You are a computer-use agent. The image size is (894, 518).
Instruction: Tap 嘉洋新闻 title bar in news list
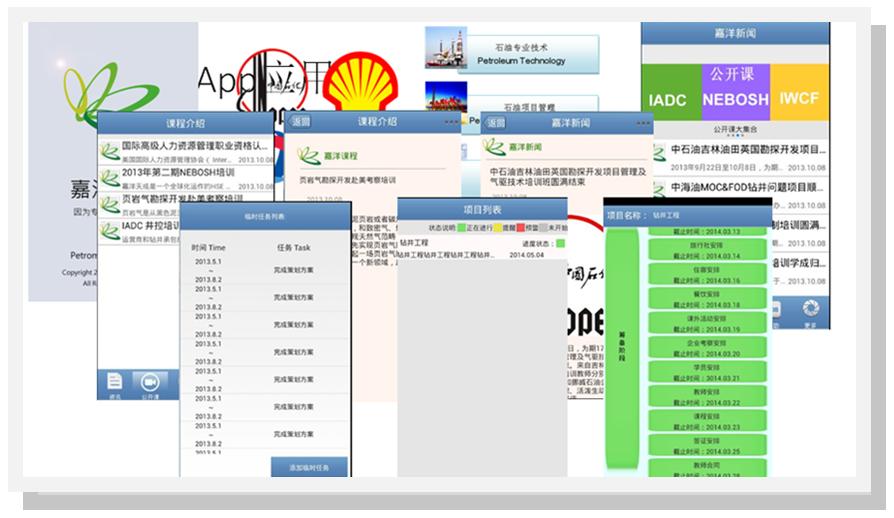click(735, 33)
